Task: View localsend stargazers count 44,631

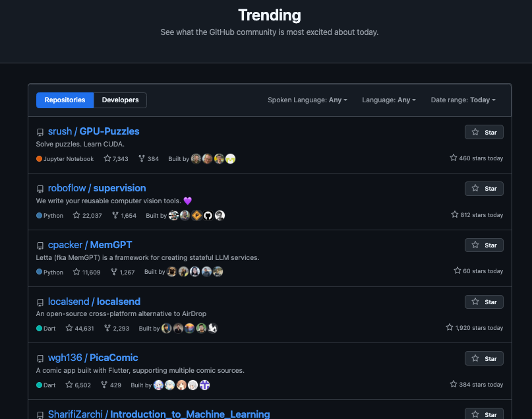Action: tap(80, 328)
